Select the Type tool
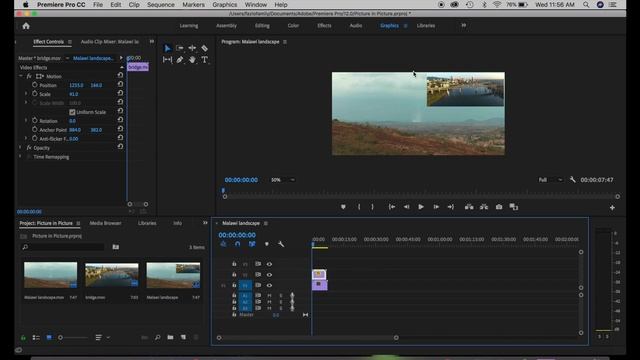Viewport: 640px width, 360px height. click(204, 60)
